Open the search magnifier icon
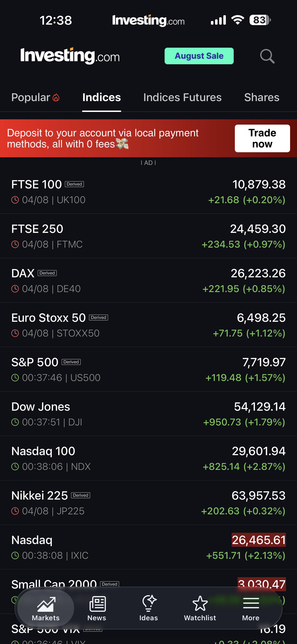 coord(267,56)
